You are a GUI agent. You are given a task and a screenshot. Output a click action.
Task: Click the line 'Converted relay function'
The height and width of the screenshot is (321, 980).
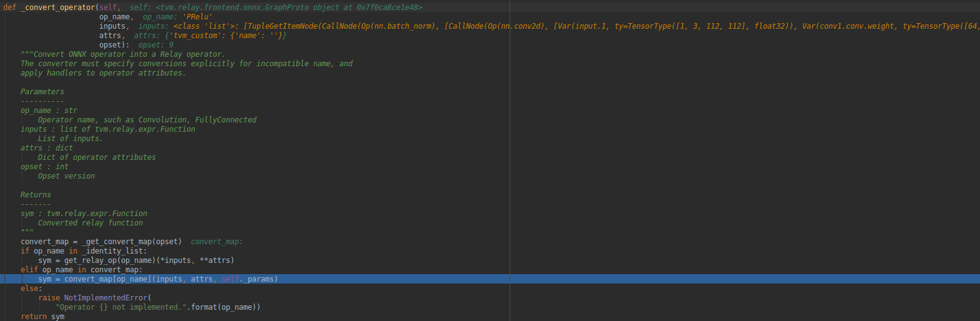[x=90, y=223]
